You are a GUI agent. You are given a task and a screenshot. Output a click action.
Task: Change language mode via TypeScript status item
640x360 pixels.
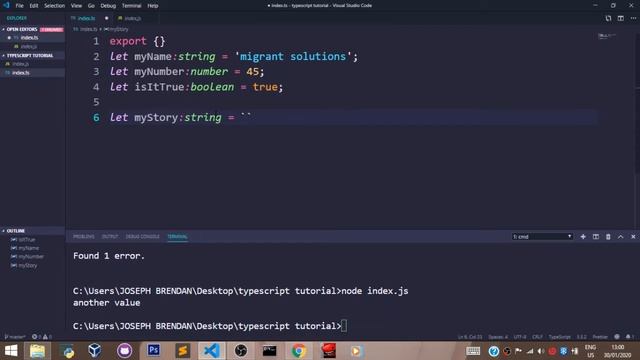[x=559, y=337]
